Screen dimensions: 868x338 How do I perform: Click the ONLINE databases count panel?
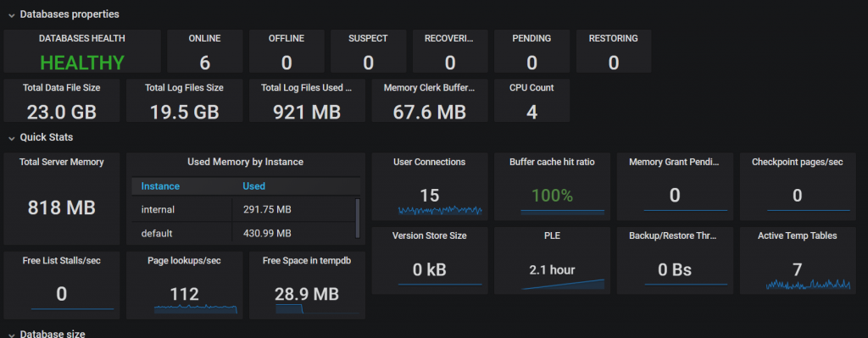[205, 52]
